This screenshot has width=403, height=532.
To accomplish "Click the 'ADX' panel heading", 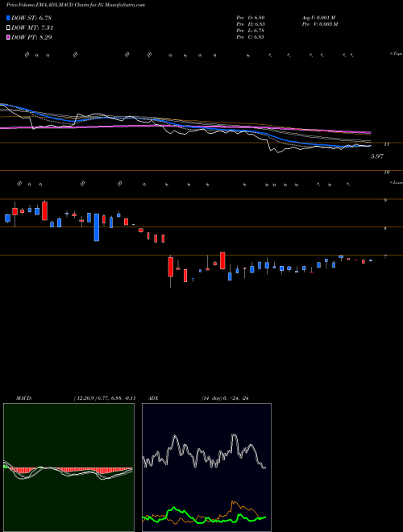I will click(153, 398).
